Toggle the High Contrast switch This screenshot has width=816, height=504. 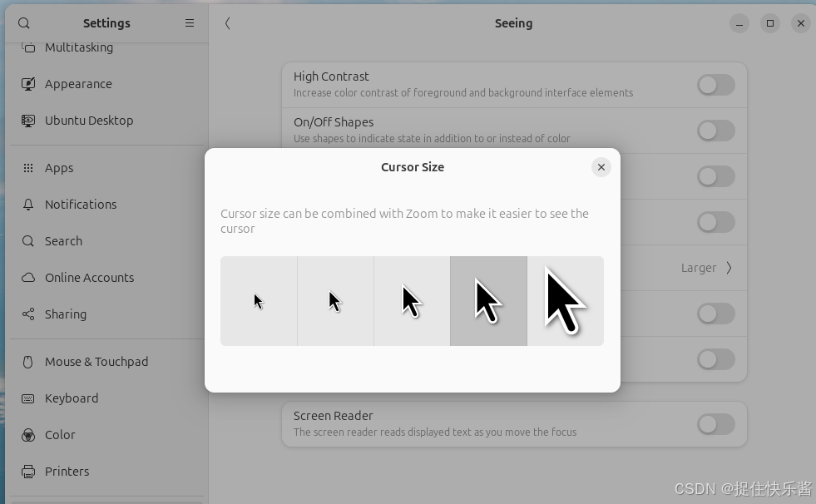coord(716,85)
